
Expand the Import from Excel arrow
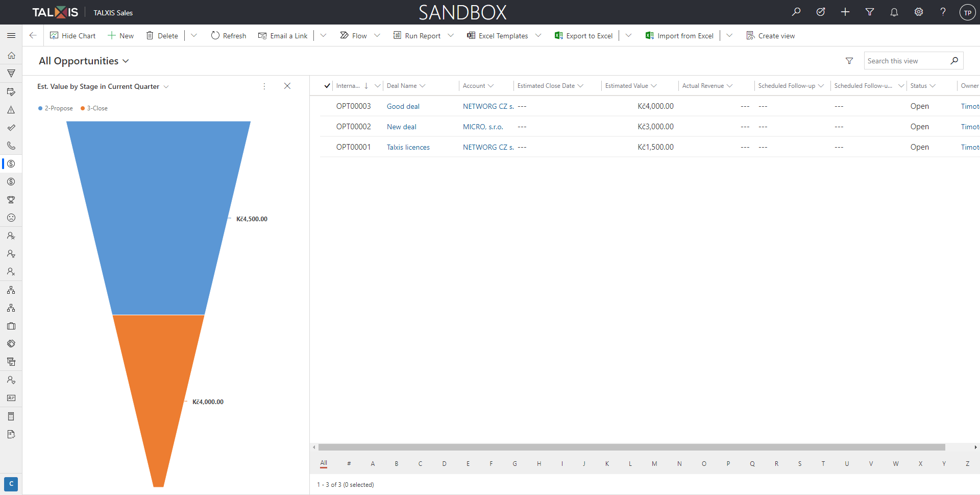click(x=729, y=35)
